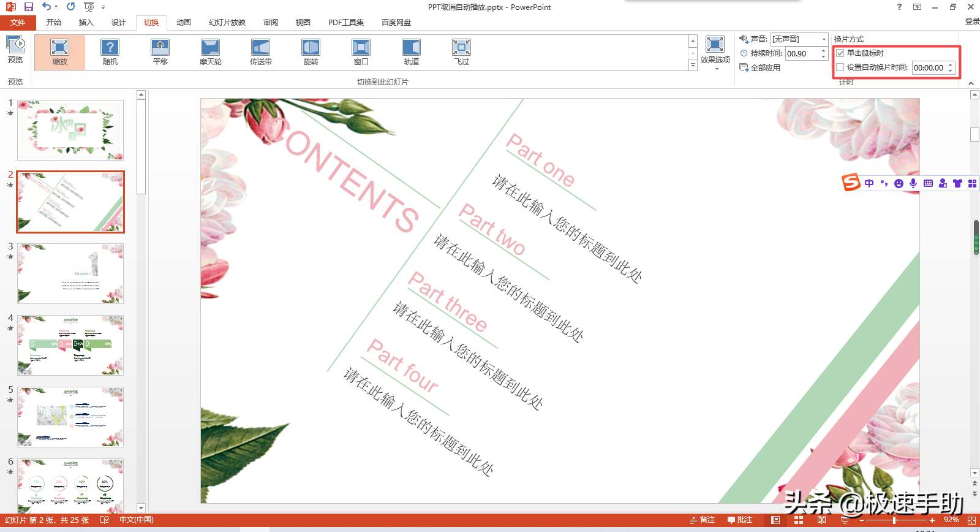Open the PDF工具集 tab

click(x=346, y=23)
